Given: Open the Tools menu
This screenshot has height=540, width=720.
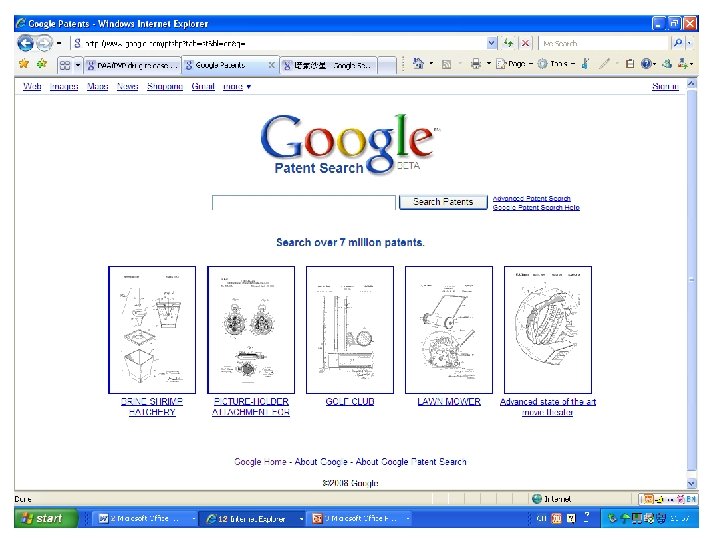Looking at the screenshot, I should [556, 64].
